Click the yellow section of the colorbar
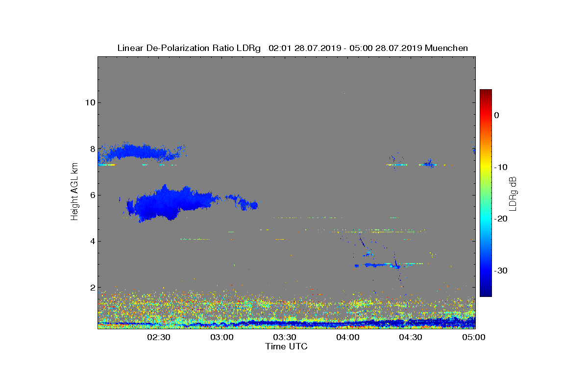Screen dimensions: 588x392 coord(486,167)
